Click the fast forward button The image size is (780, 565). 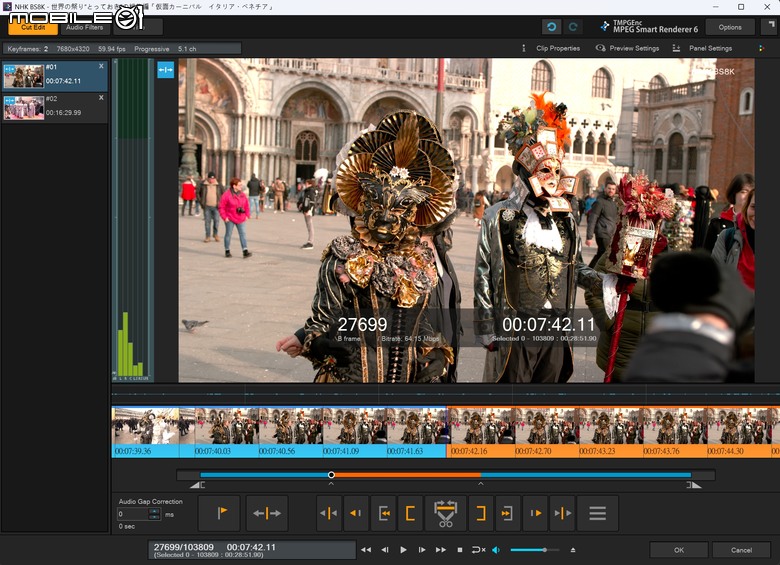[441, 550]
